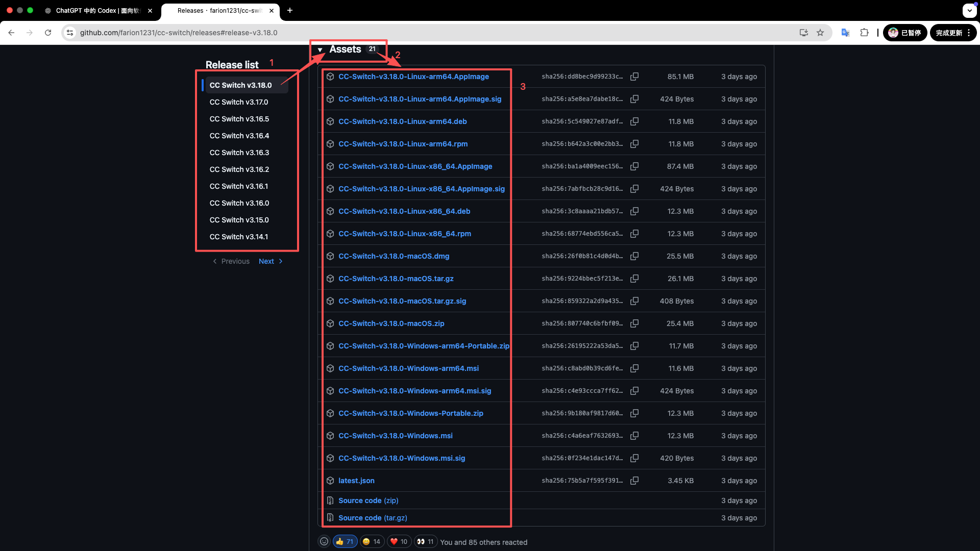Copy sha256 of latest.json asset
Image resolution: width=980 pixels, height=551 pixels.
tap(634, 481)
